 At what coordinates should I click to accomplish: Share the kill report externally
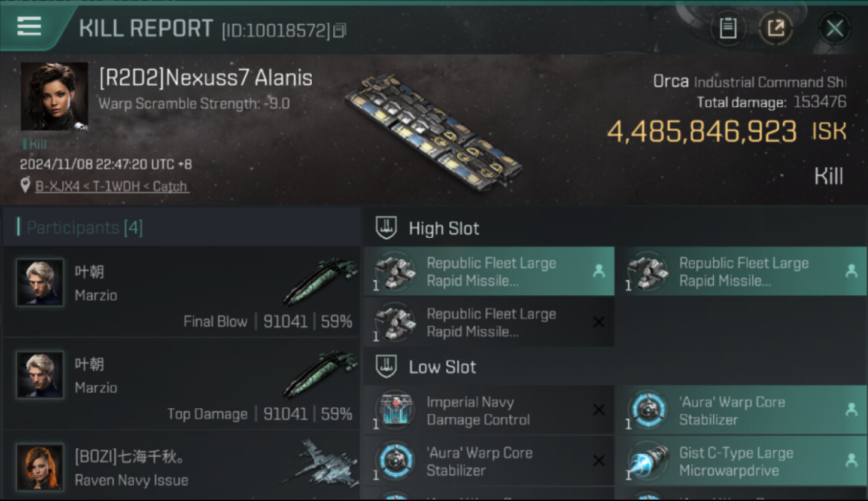click(x=776, y=29)
